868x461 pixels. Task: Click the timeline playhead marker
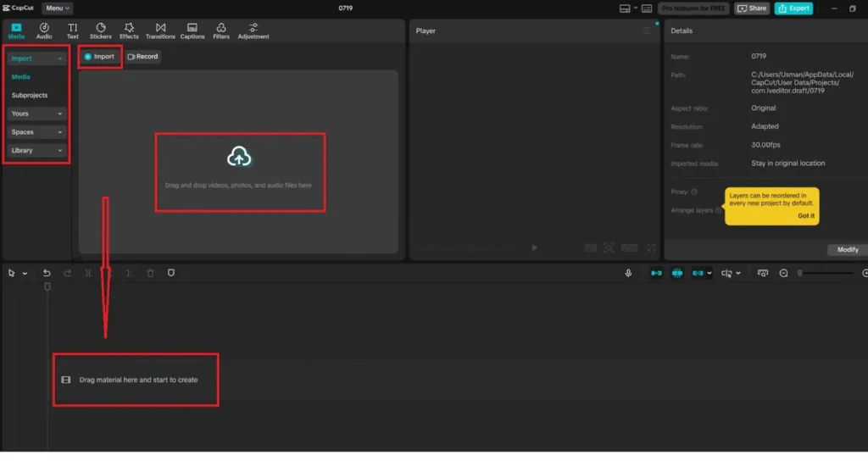(x=47, y=286)
